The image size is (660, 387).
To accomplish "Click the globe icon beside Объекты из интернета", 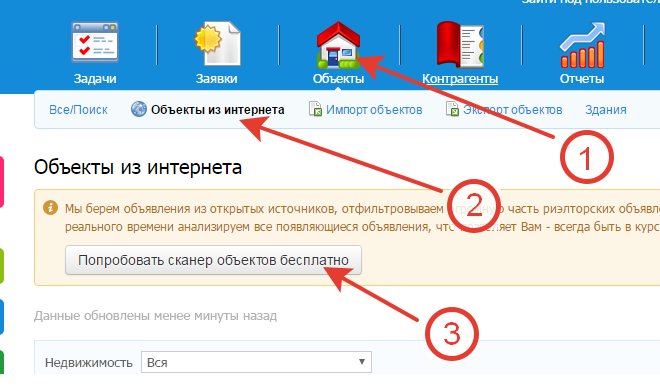I will 138,109.
